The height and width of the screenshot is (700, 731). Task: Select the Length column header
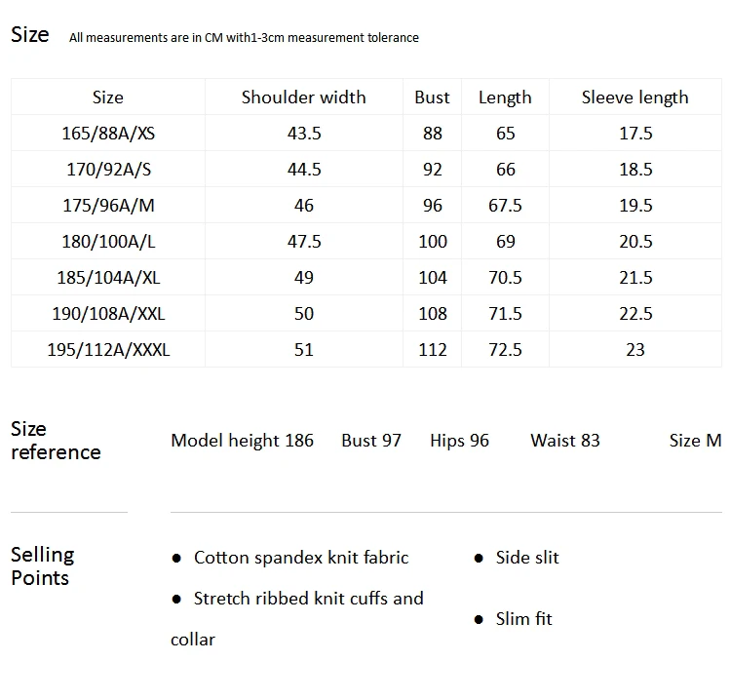tap(505, 97)
